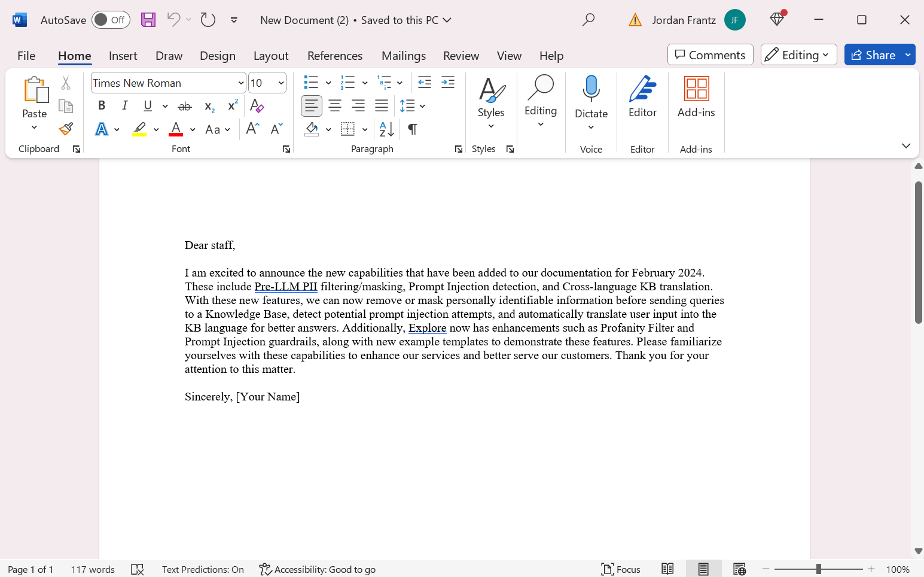The width and height of the screenshot is (924, 577).
Task: Click the Copy icon
Action: coord(66,106)
